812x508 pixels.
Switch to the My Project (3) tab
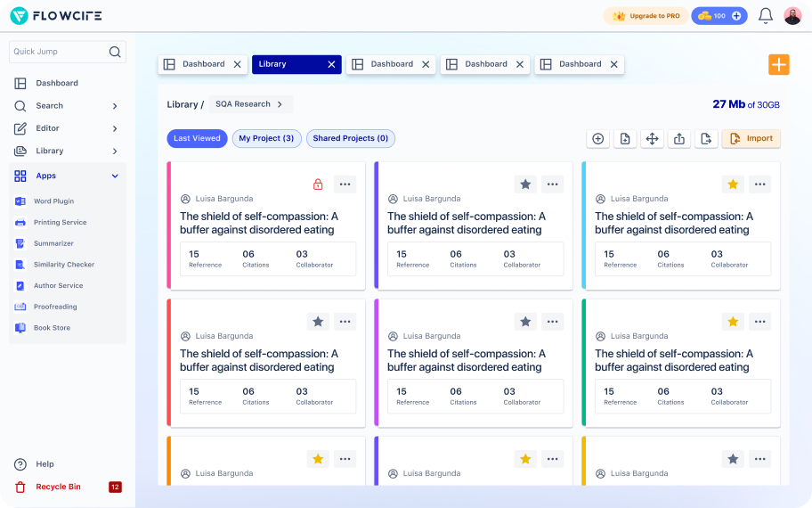pyautogui.click(x=266, y=138)
